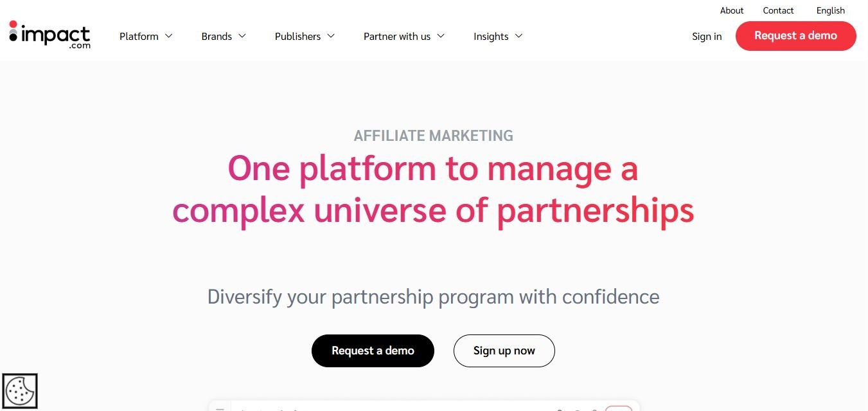Change language via English selector
Image resolution: width=868 pixels, height=411 pixels.
pos(831,10)
